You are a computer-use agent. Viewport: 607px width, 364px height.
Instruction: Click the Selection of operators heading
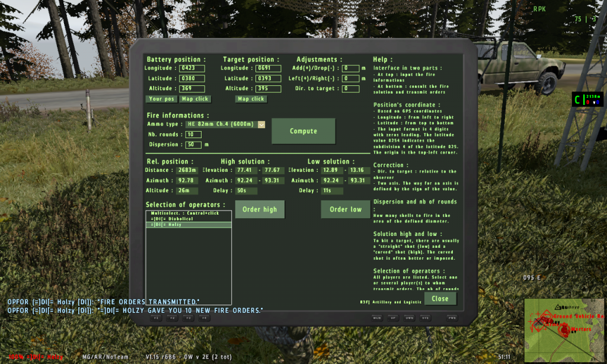(185, 205)
